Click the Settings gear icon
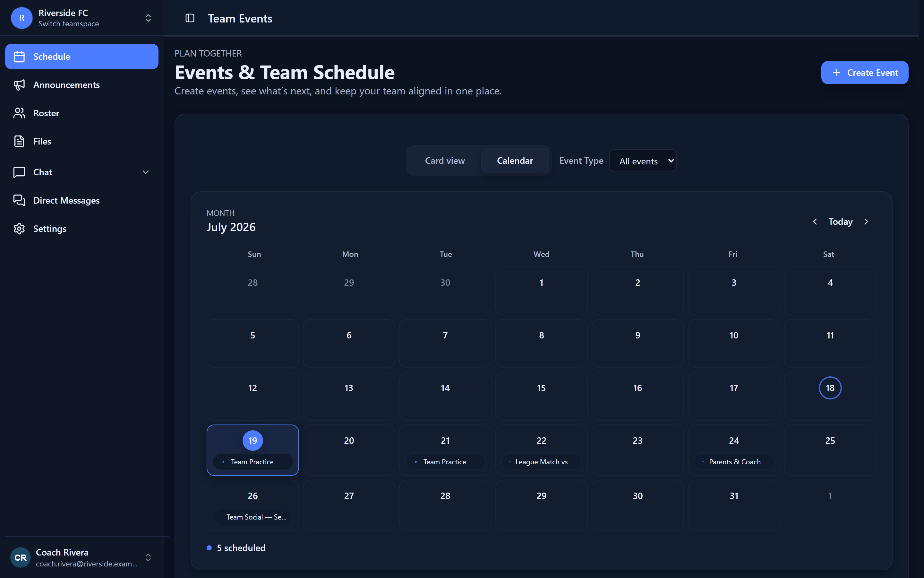This screenshot has height=578, width=924. point(19,229)
